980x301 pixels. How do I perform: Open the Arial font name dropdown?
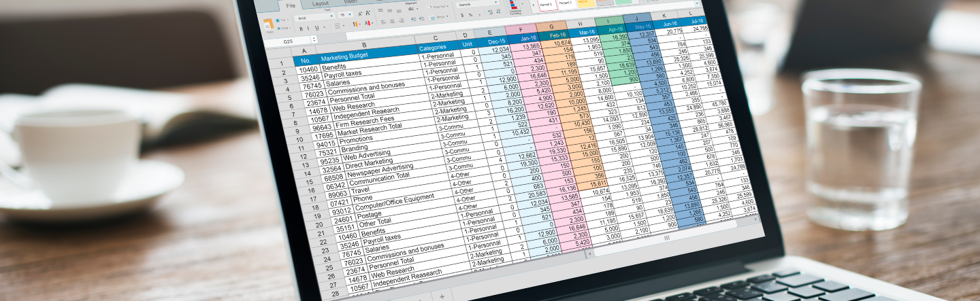pyautogui.click(x=314, y=17)
